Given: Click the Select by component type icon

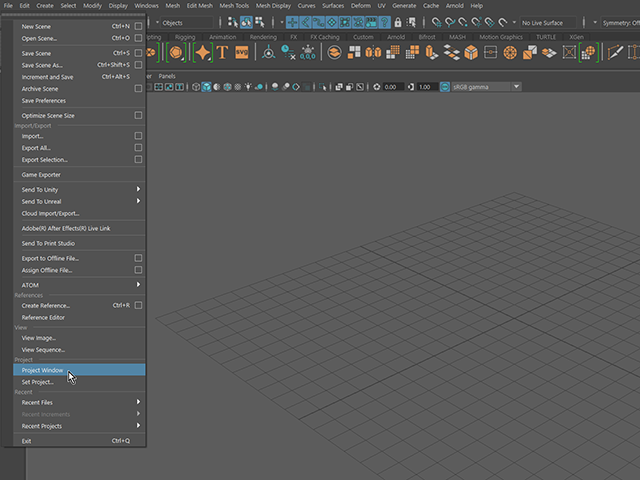Looking at the screenshot, I should (260, 22).
